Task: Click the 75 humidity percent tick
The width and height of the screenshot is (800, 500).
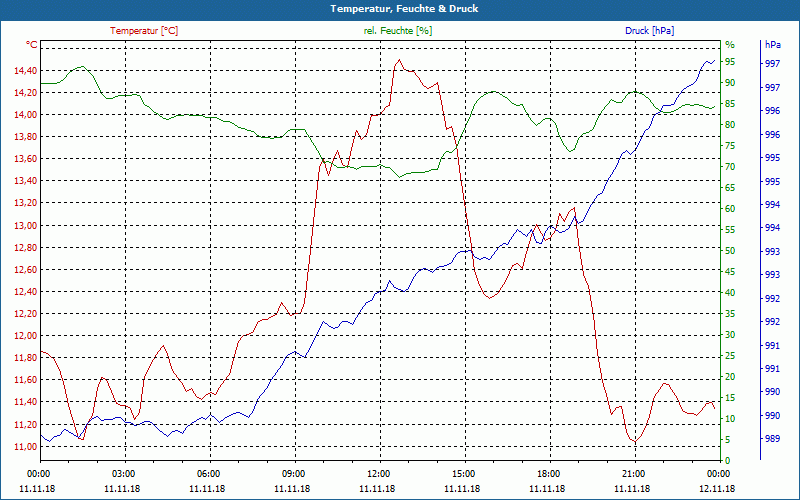Action: pos(730,146)
